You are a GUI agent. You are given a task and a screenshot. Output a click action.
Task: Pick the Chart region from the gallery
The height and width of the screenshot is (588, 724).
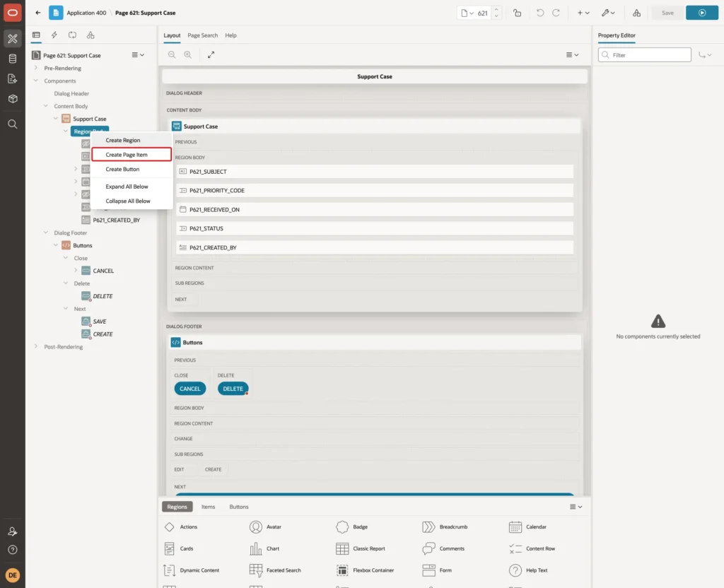pos(264,548)
